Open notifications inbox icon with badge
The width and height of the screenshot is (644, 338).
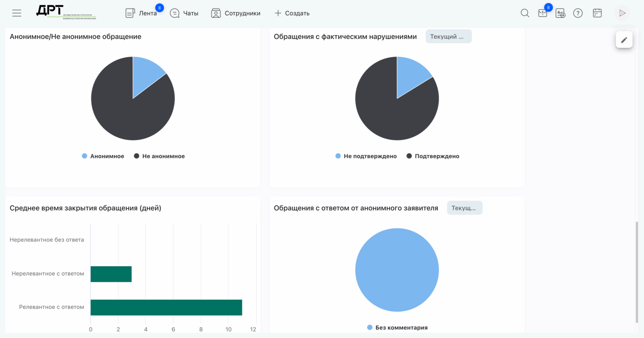pos(543,13)
